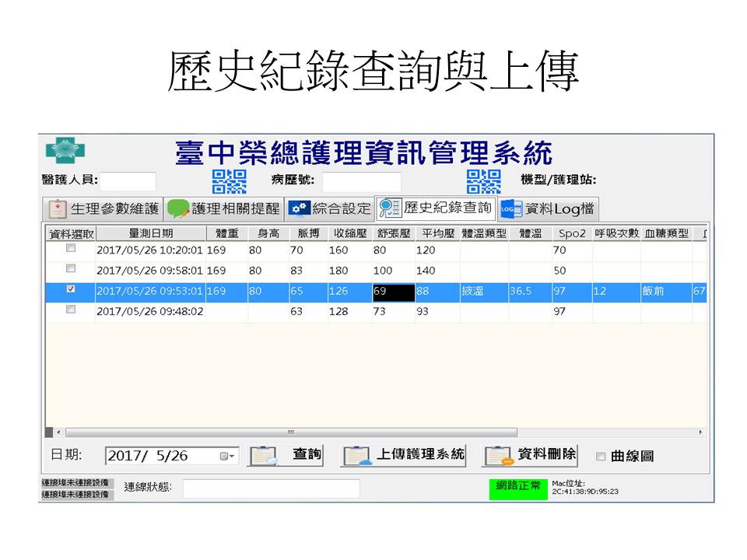The height and width of the screenshot is (560, 747).
Task: Click the 收縮壓 column header
Action: click(x=350, y=233)
